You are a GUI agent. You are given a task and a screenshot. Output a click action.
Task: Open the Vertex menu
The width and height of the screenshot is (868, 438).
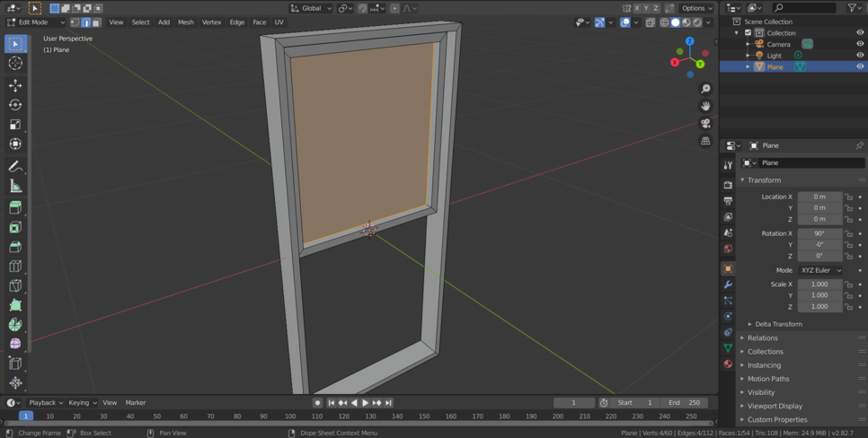click(211, 22)
